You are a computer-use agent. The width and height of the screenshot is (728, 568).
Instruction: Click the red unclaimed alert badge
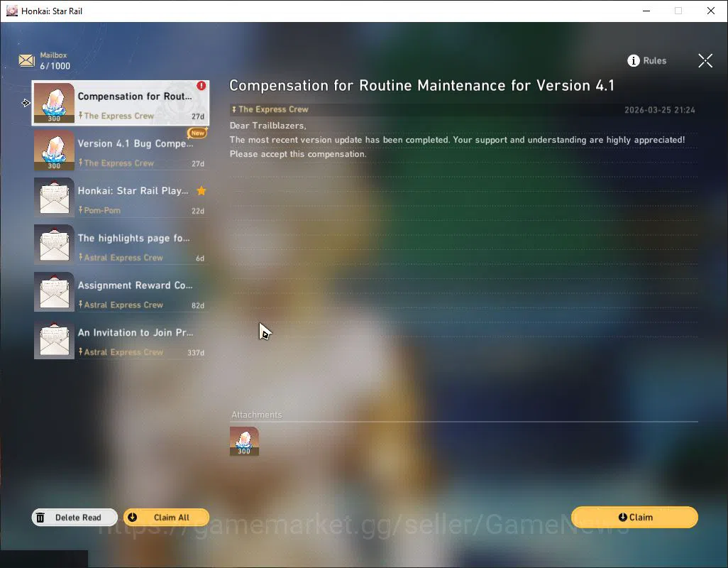(x=201, y=86)
